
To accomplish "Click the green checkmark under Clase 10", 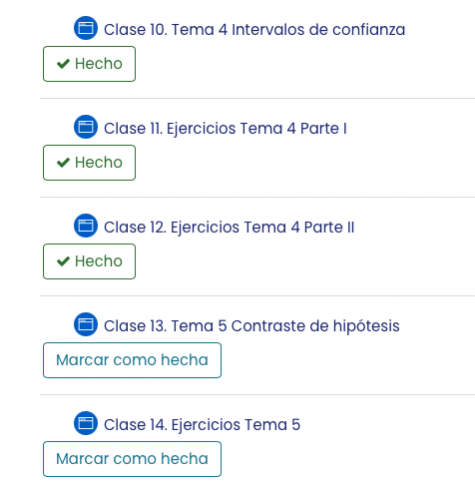I will pos(63,63).
